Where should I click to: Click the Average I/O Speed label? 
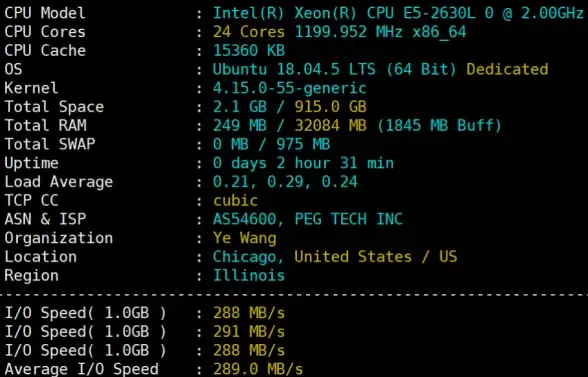(x=81, y=369)
